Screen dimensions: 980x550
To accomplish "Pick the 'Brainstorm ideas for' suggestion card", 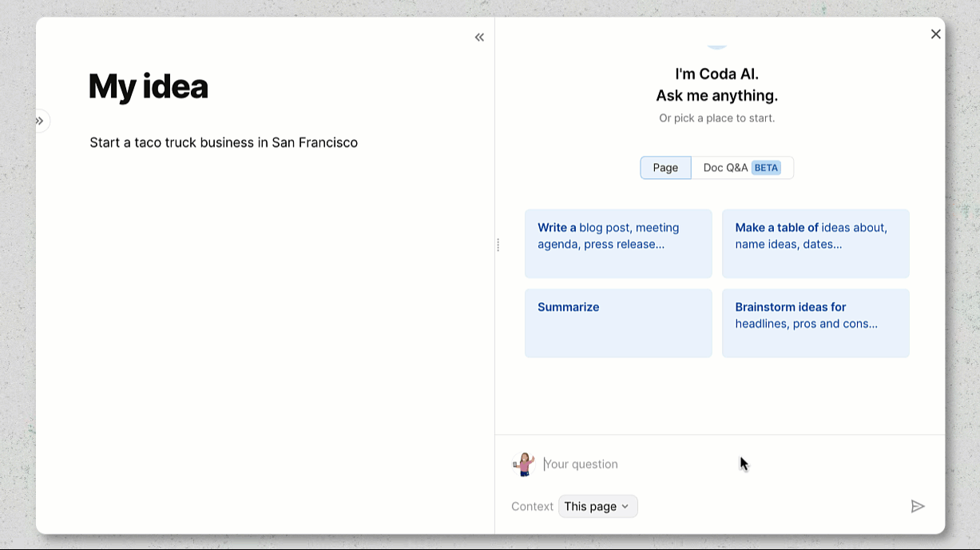I will coord(815,322).
